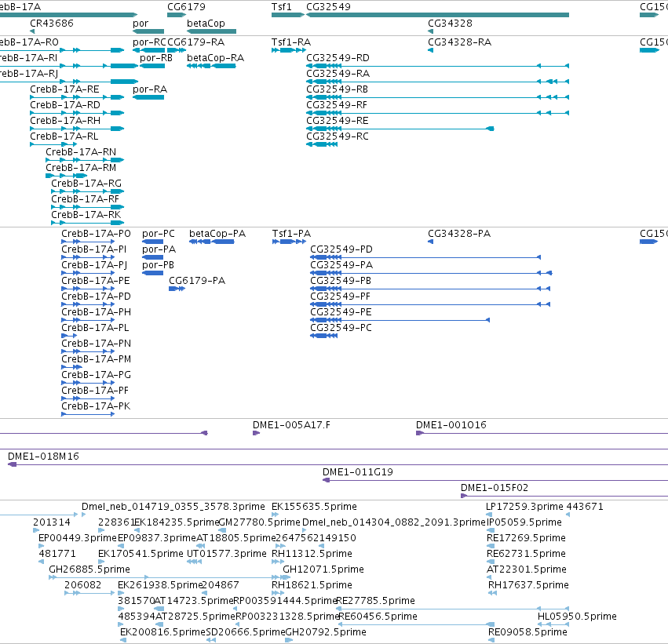This screenshot has width=668, height=644.
Task: Select transcript betaCop-RA
Action: click(x=215, y=58)
